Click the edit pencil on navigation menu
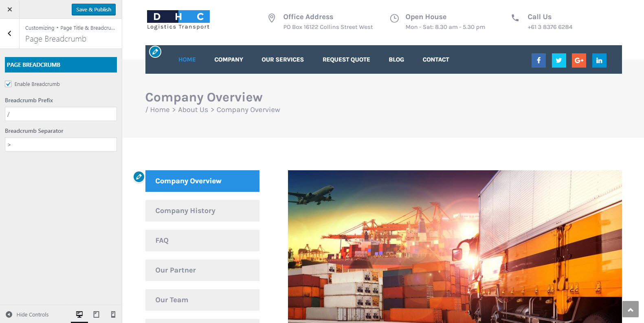The width and height of the screenshot is (644, 323). pos(155,52)
